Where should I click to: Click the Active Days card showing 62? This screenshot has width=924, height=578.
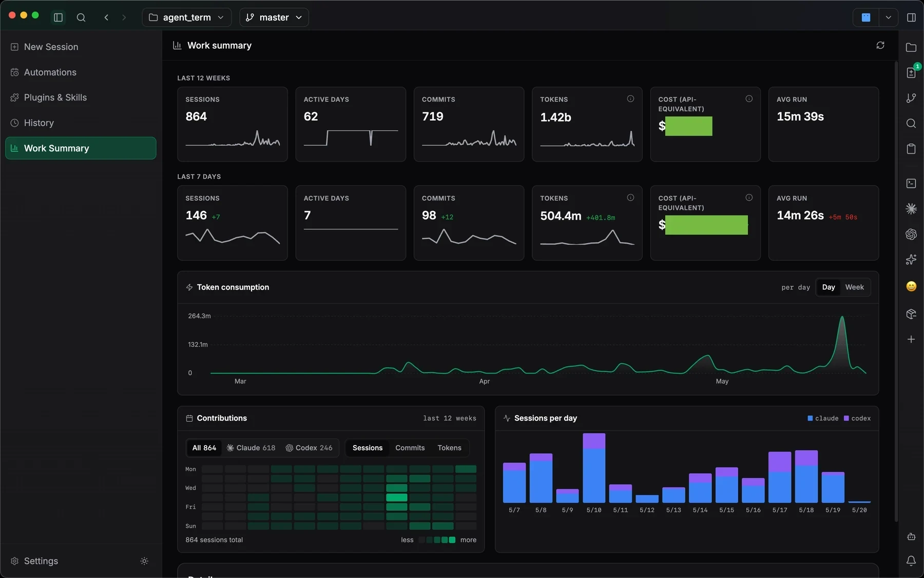[351, 124]
